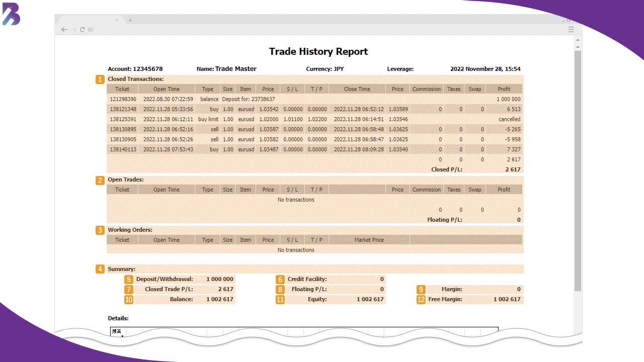Click the Open Trades section heading
Image resolution: width=644 pixels, height=362 pixels.
click(126, 179)
